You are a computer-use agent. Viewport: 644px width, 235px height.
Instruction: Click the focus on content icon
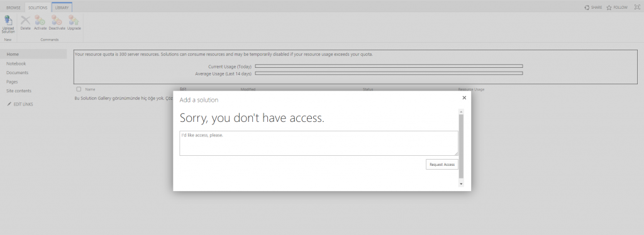638,8
